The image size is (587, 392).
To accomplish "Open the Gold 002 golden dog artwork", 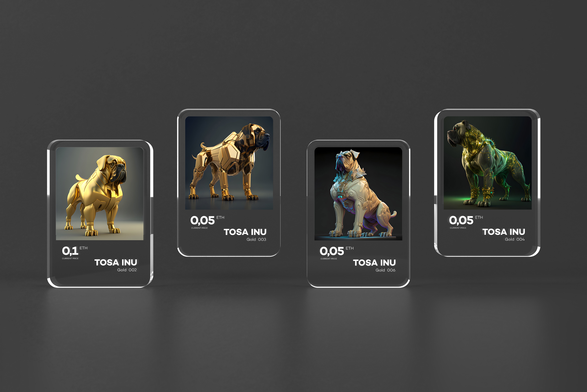I will (x=100, y=193).
